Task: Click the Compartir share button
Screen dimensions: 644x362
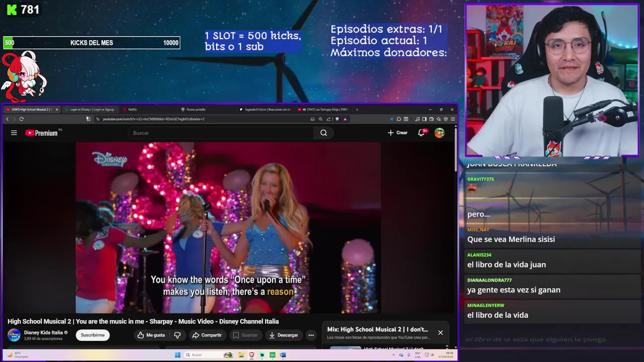Action: coord(207,335)
